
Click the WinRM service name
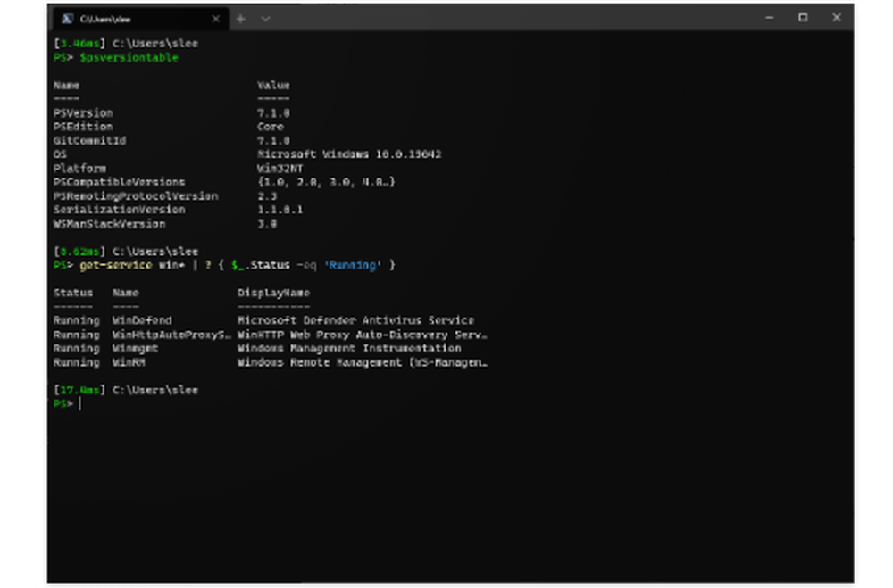(x=128, y=362)
